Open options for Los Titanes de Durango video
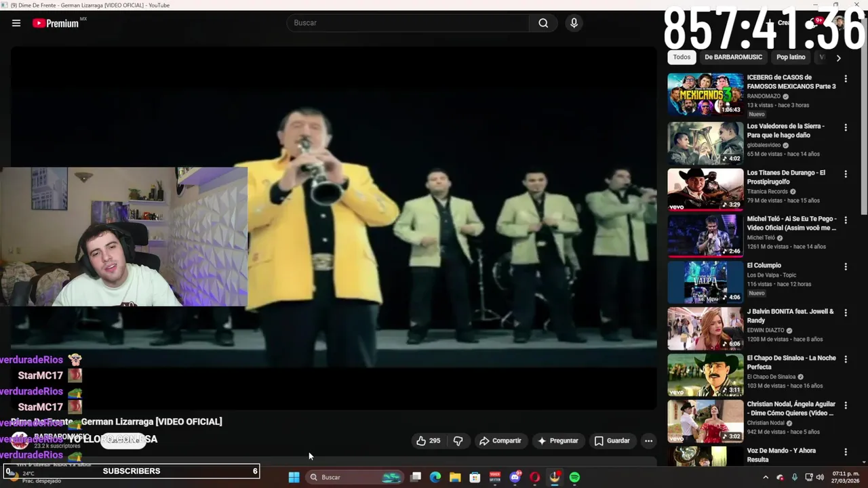Image resolution: width=868 pixels, height=488 pixels. tap(846, 174)
